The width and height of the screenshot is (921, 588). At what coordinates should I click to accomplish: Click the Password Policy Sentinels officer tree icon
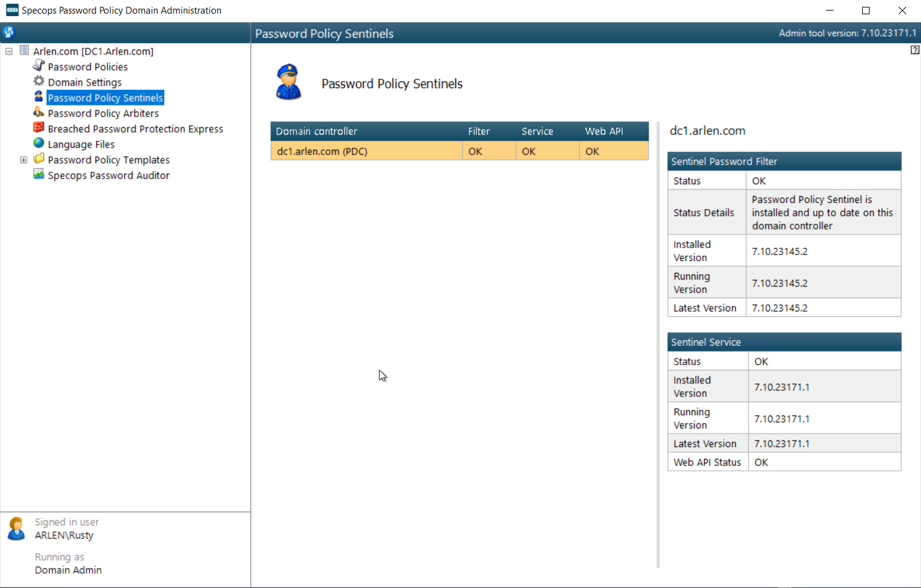pos(38,97)
